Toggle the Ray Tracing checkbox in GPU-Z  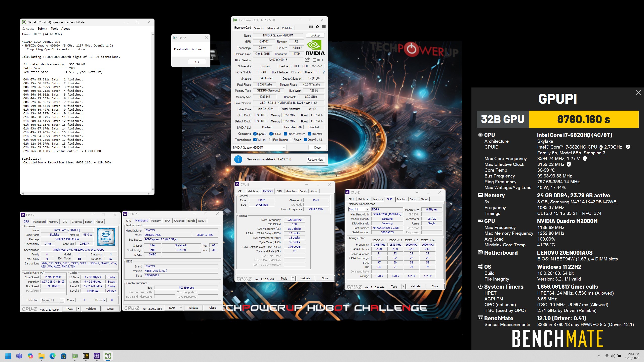click(x=271, y=140)
